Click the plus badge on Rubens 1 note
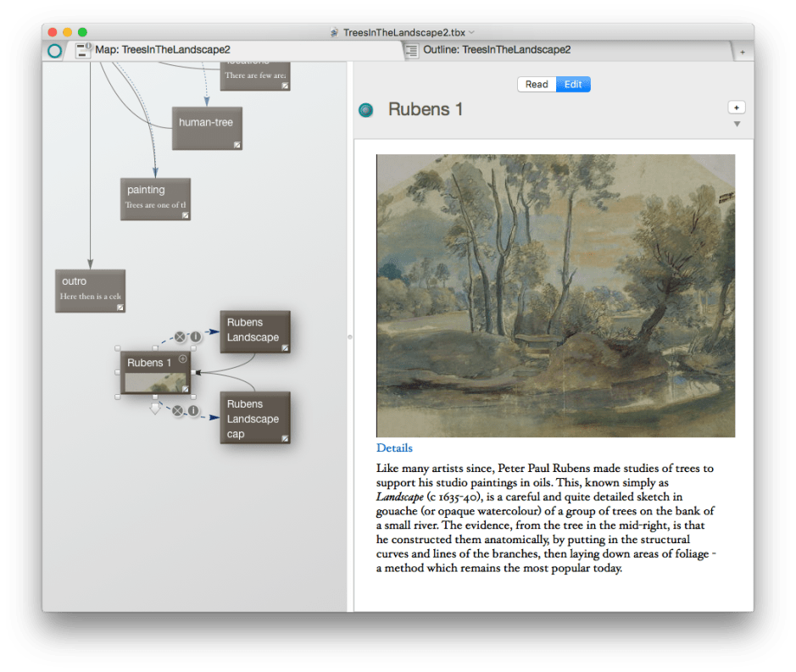Screen dimensions: 796x672 coord(182,359)
